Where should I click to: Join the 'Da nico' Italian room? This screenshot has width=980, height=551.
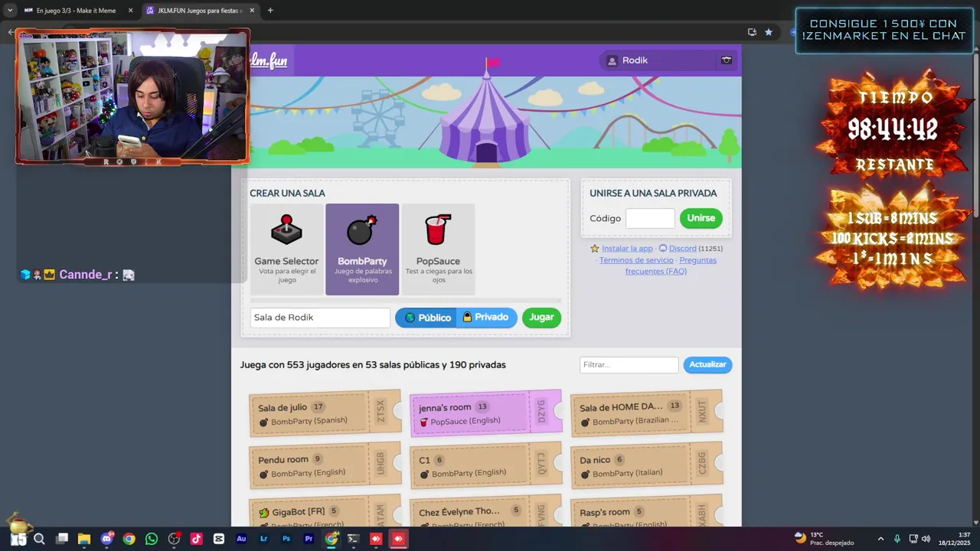[647, 465]
